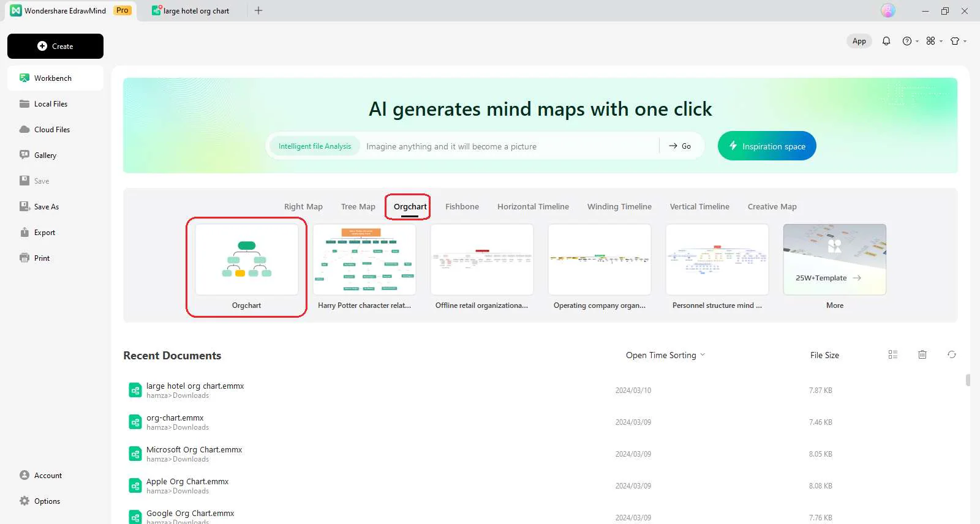Click the trash delete icon
The height and width of the screenshot is (524, 980).
click(x=922, y=354)
